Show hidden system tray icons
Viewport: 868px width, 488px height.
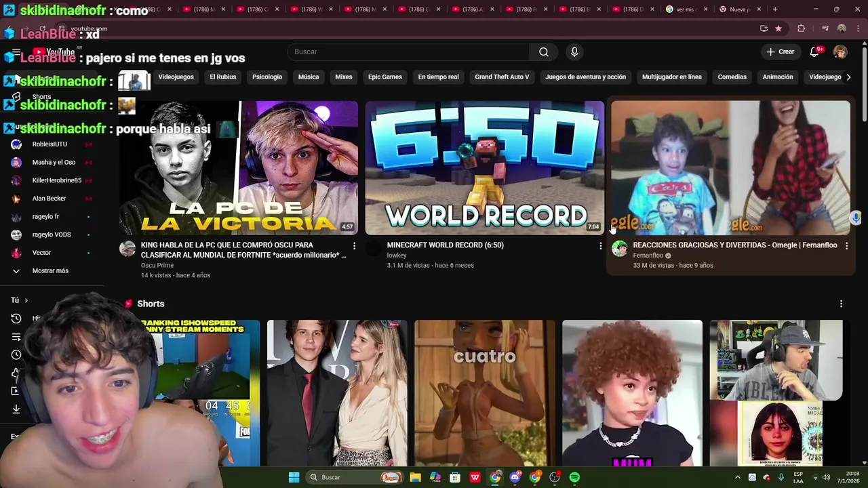click(x=738, y=477)
